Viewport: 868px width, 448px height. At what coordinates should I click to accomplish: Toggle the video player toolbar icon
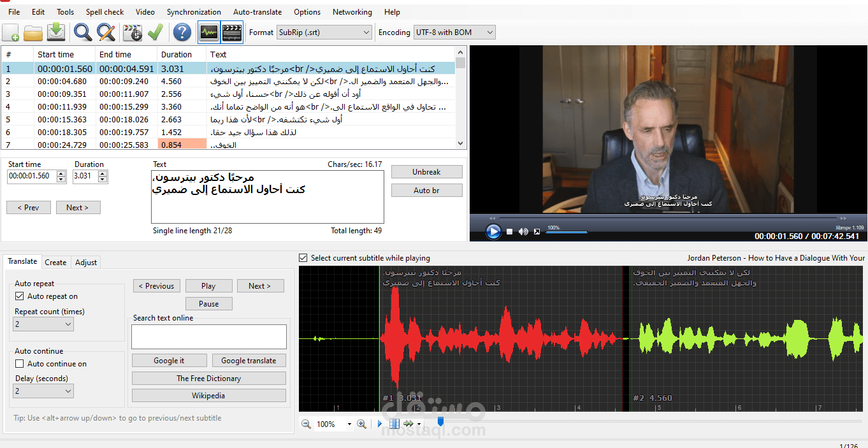pos(233,32)
